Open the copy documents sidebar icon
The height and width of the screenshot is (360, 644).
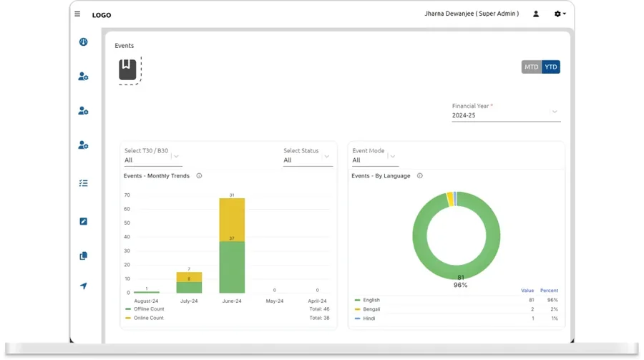pyautogui.click(x=84, y=256)
